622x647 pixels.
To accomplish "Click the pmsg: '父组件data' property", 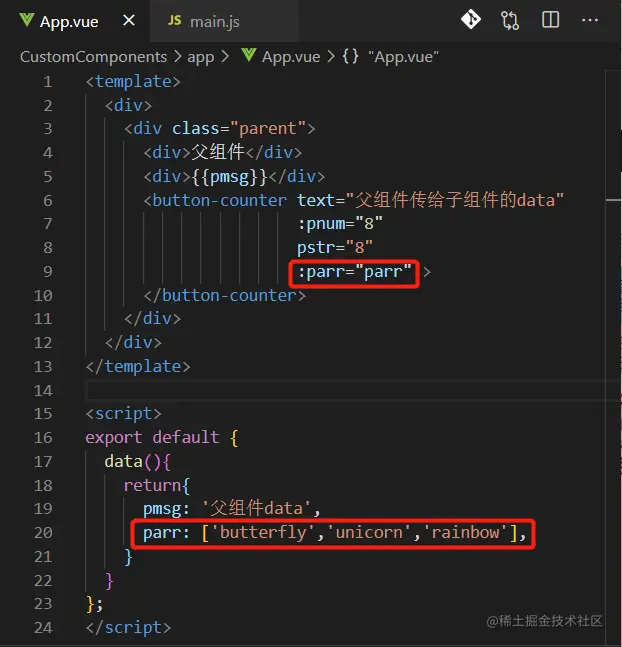I will click(231, 509).
